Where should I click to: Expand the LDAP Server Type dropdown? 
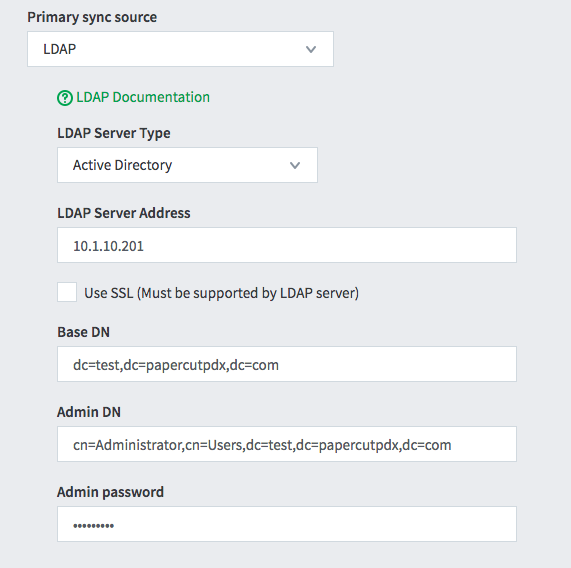click(x=187, y=165)
